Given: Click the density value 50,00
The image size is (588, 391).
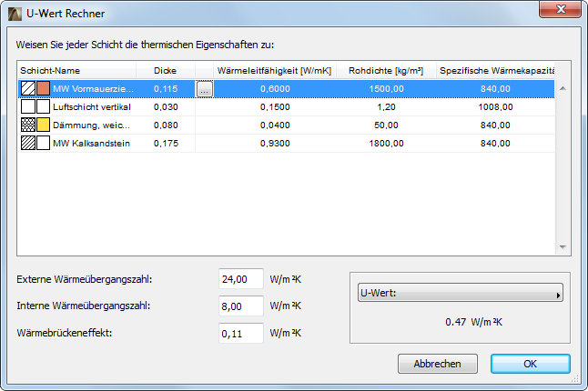Looking at the screenshot, I should pos(386,125).
